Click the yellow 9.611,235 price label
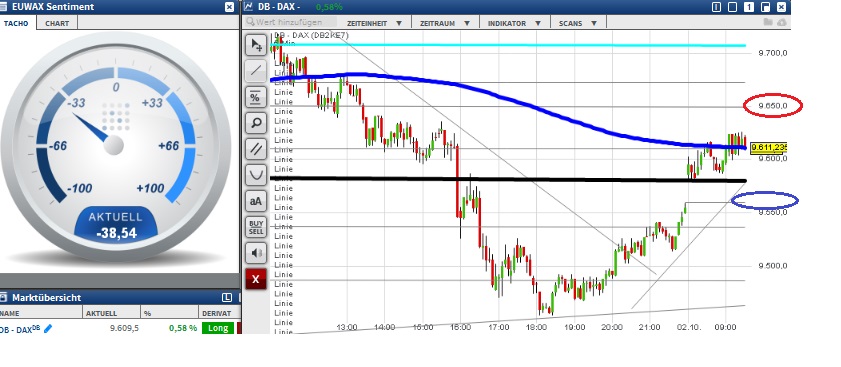 [769, 147]
